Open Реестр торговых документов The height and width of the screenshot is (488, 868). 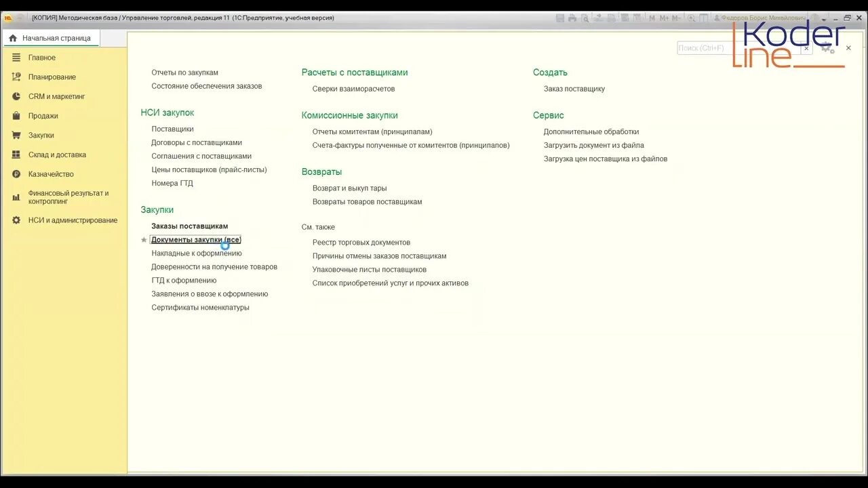pyautogui.click(x=361, y=243)
